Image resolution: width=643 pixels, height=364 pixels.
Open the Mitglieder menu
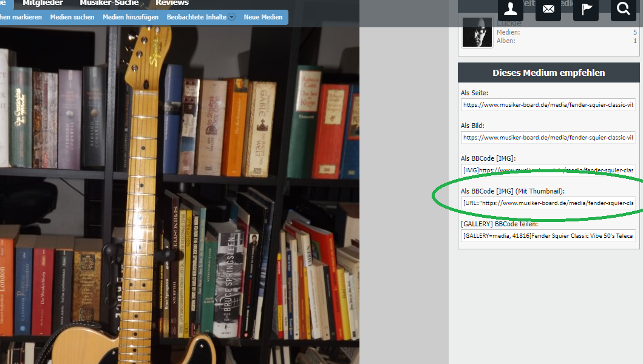click(x=43, y=3)
